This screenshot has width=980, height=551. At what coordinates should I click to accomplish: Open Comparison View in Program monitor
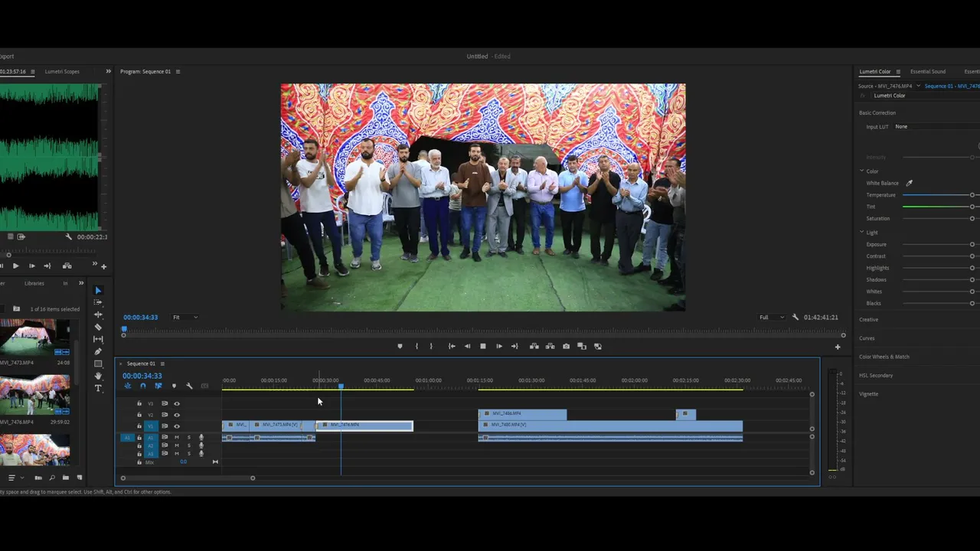582,347
